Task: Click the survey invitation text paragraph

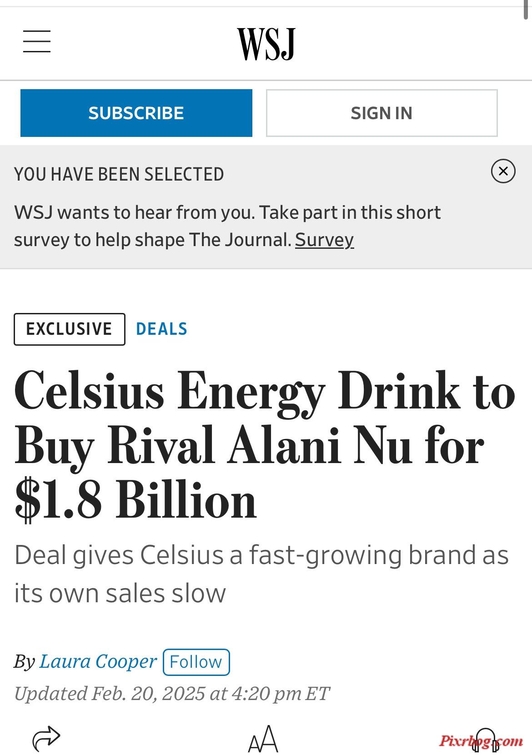Action: coord(227,226)
